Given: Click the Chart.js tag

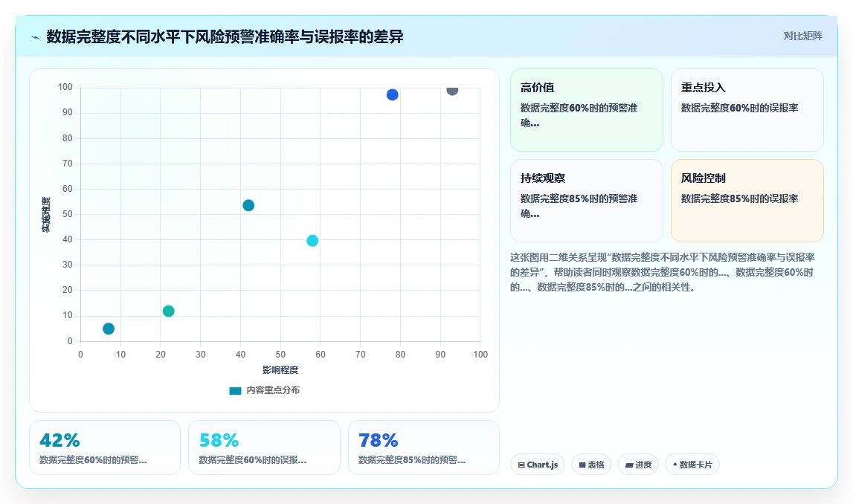Looking at the screenshot, I should pyautogui.click(x=538, y=465).
